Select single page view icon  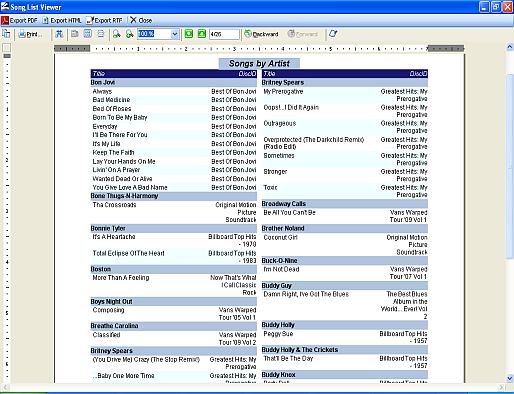75,34
